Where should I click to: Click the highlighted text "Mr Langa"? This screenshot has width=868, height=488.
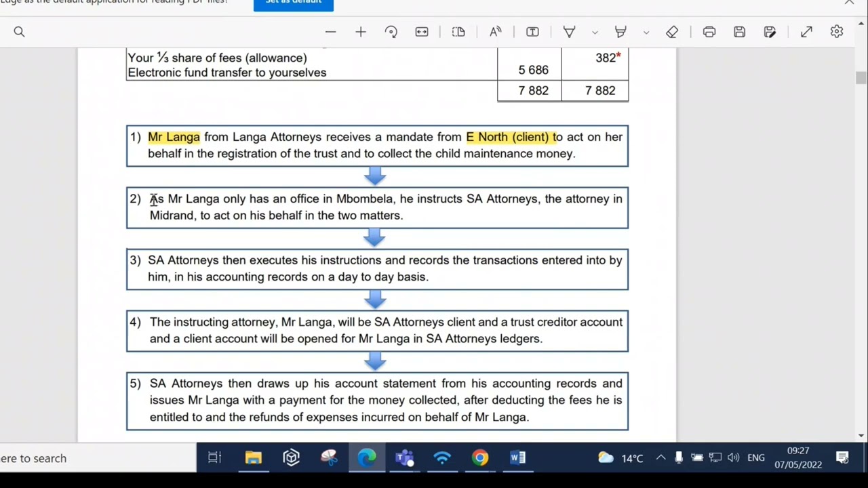pos(174,137)
